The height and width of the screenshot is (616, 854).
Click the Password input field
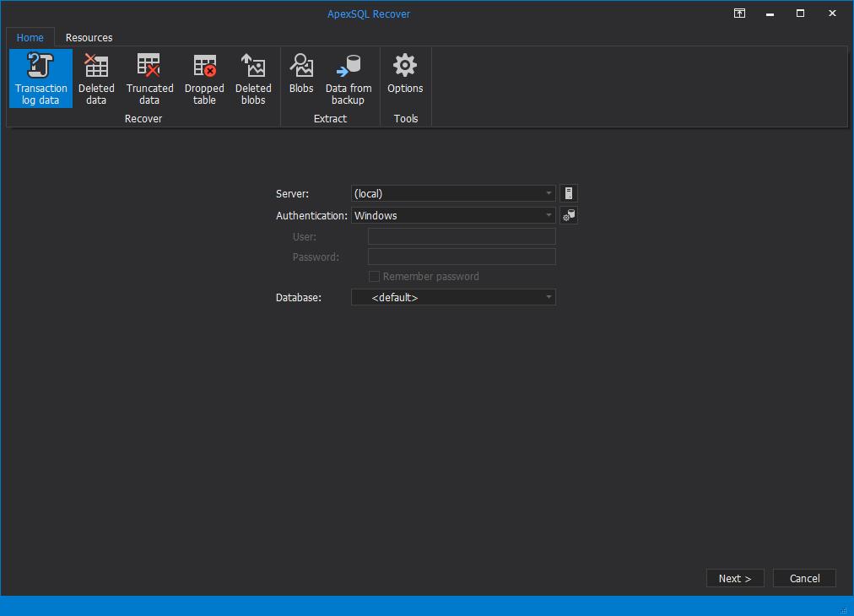(x=462, y=257)
